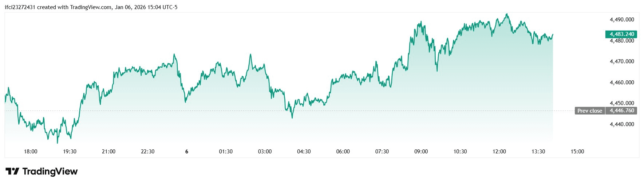The height and width of the screenshot is (185, 644).
Task: Click the 12:00 time axis marker
Action: tap(499, 152)
